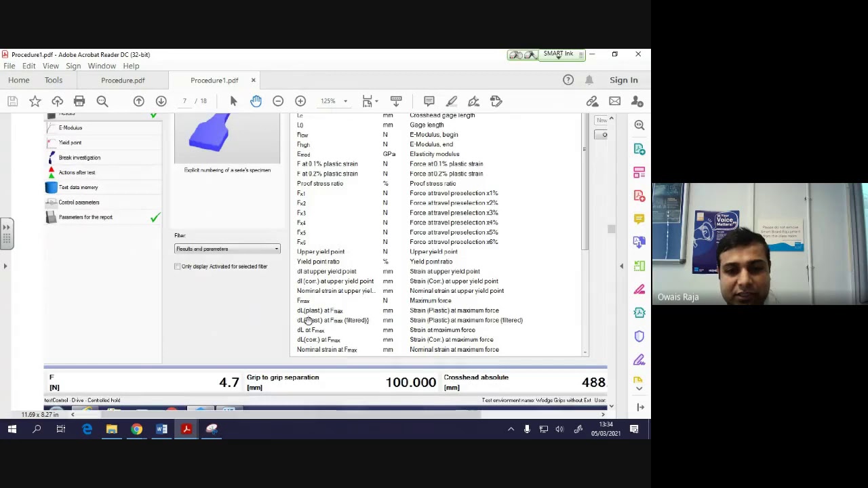868x488 pixels.
Task: Collapse the right tools pane arrow
Action: coord(621,266)
